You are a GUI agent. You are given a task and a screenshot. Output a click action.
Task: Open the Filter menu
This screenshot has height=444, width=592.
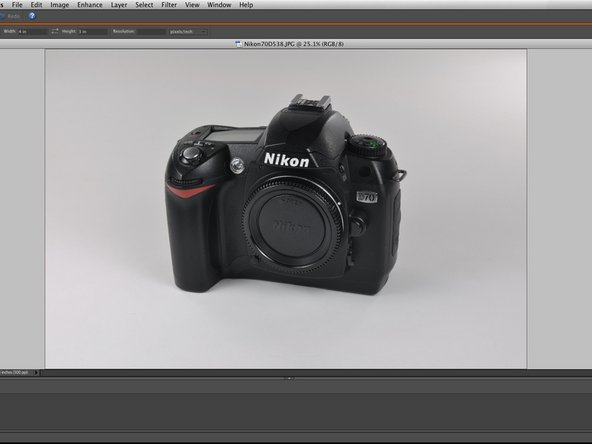(x=169, y=5)
